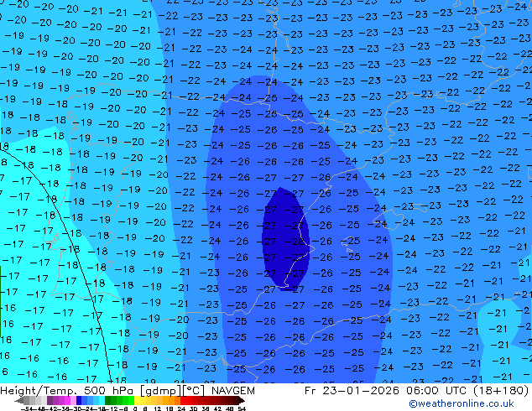The height and width of the screenshot is (411, 532).
Task: Pick the cyan legend swatch above -18
Action: (x=102, y=401)
